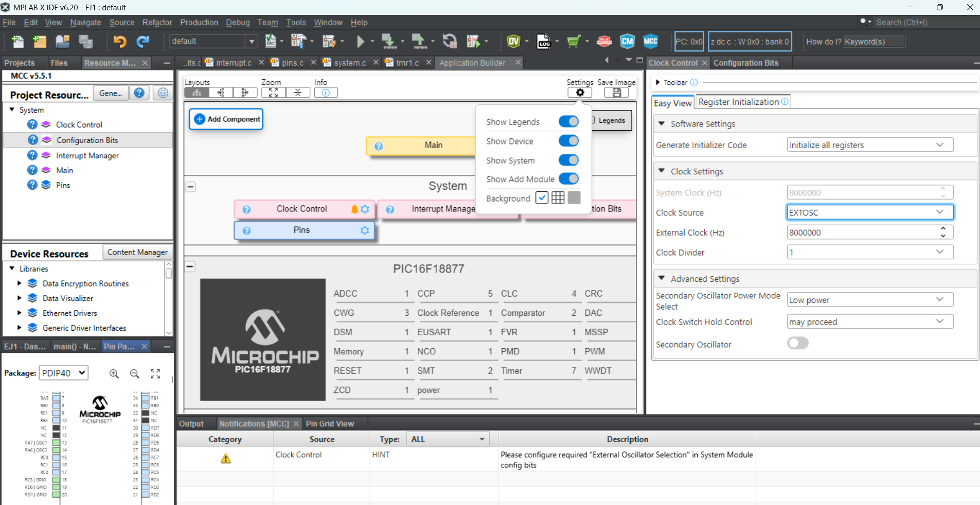Click the Undo icon
Image resolution: width=980 pixels, height=505 pixels.
coord(120,41)
